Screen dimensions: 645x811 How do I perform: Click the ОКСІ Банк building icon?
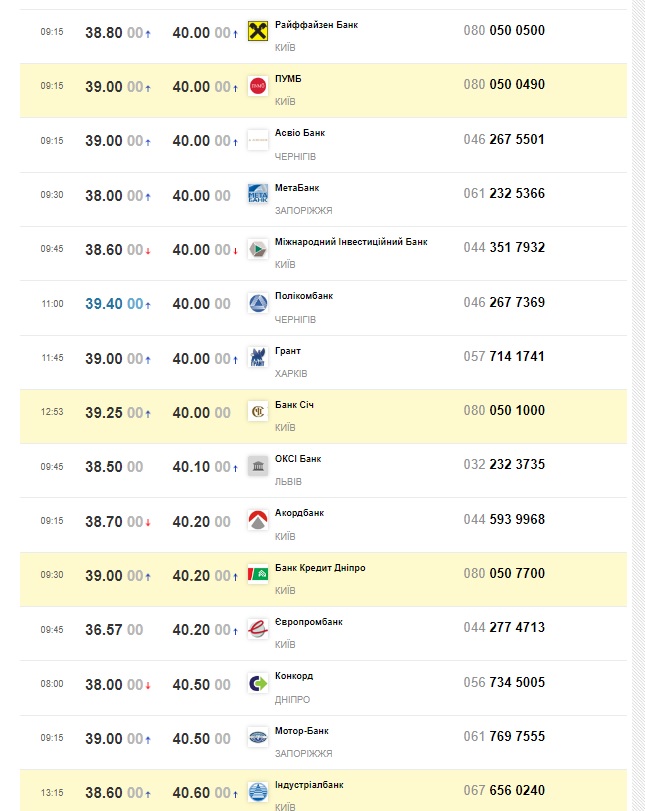click(258, 465)
